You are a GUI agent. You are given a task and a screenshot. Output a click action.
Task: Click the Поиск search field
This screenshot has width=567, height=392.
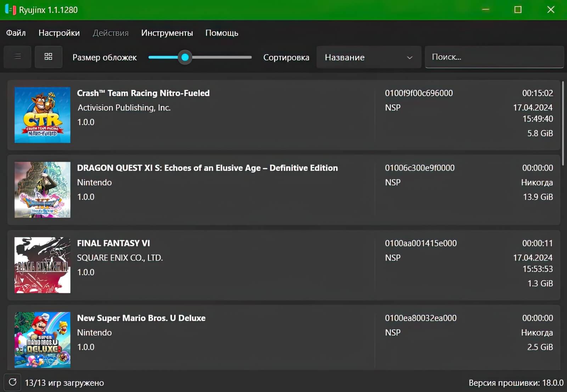(x=494, y=57)
